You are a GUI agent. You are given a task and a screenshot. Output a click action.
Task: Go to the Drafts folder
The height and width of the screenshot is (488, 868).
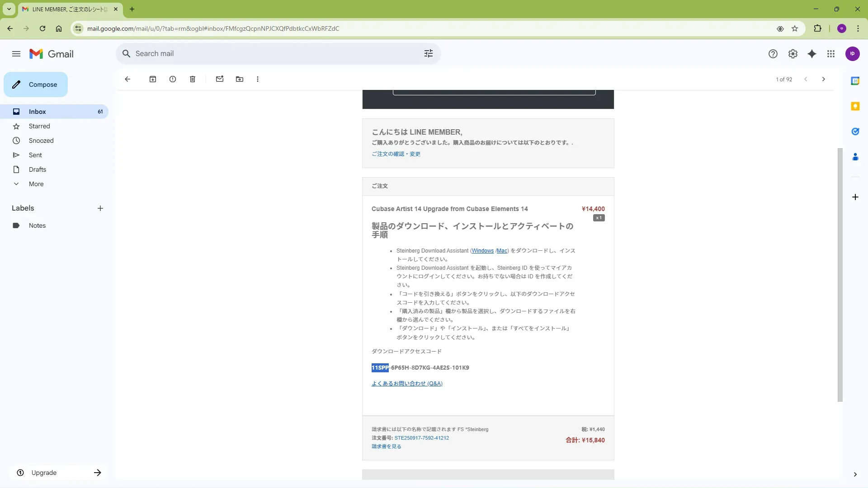point(38,169)
